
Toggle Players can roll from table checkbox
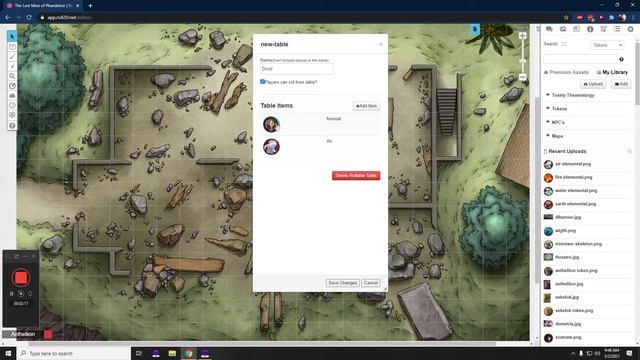pyautogui.click(x=262, y=82)
